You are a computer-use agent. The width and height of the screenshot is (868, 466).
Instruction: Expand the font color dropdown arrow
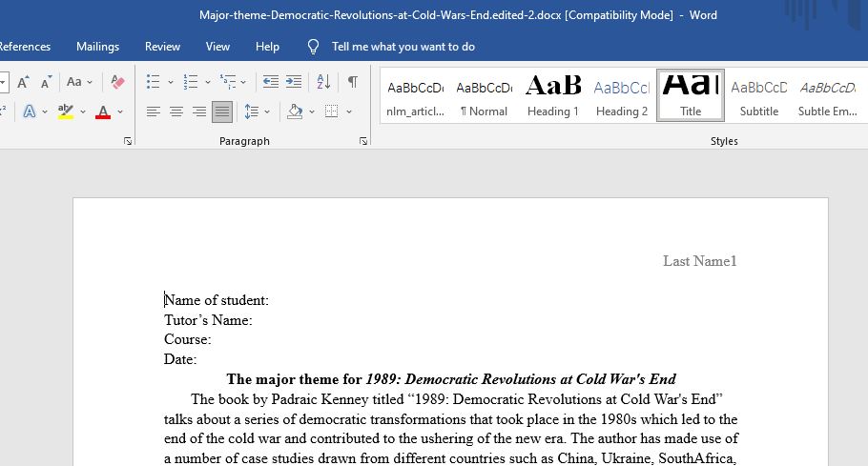click(120, 111)
